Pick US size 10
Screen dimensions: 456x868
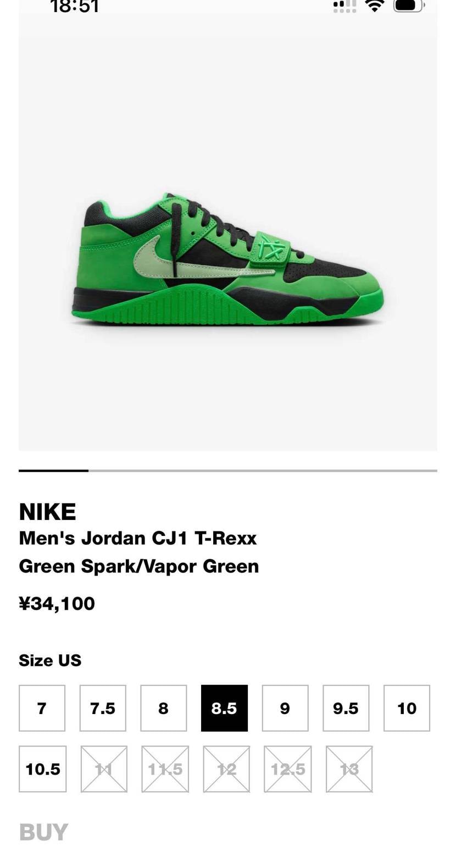407,708
